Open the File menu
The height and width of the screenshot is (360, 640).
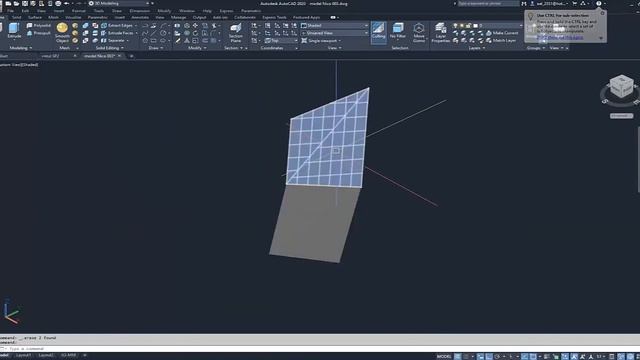click(x=10, y=11)
